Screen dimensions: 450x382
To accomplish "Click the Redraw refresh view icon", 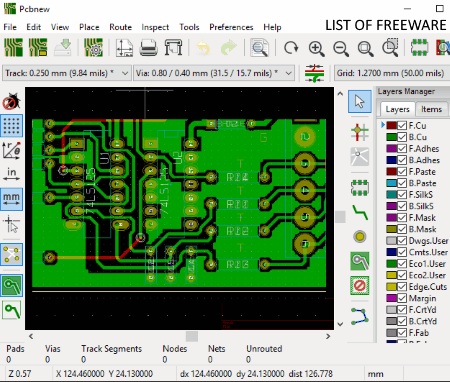I will pyautogui.click(x=291, y=48).
